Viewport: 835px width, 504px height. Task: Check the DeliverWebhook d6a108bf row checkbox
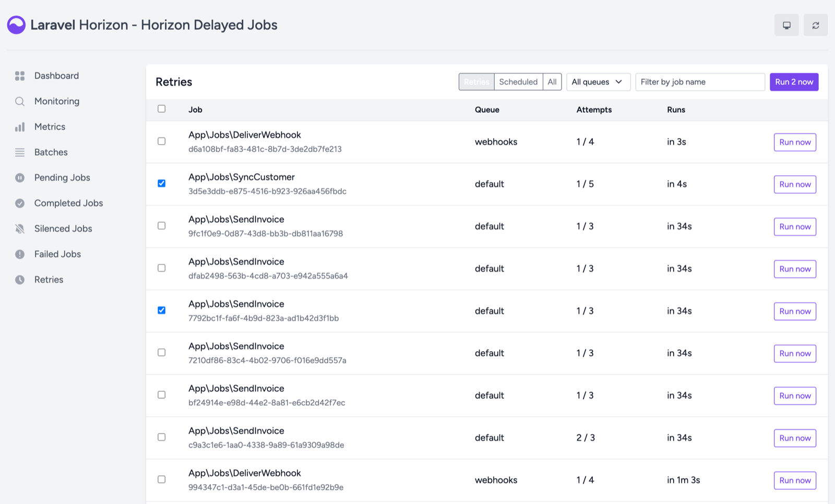(x=162, y=141)
